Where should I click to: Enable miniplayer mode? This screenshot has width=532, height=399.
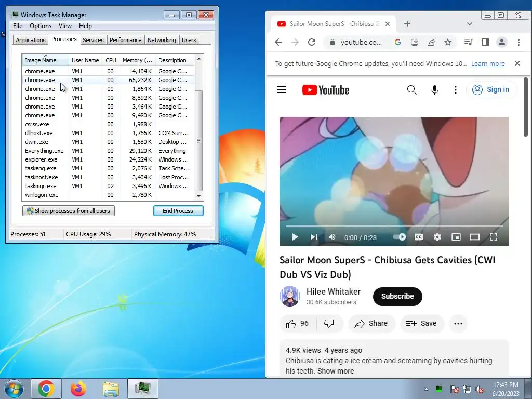pyautogui.click(x=456, y=237)
